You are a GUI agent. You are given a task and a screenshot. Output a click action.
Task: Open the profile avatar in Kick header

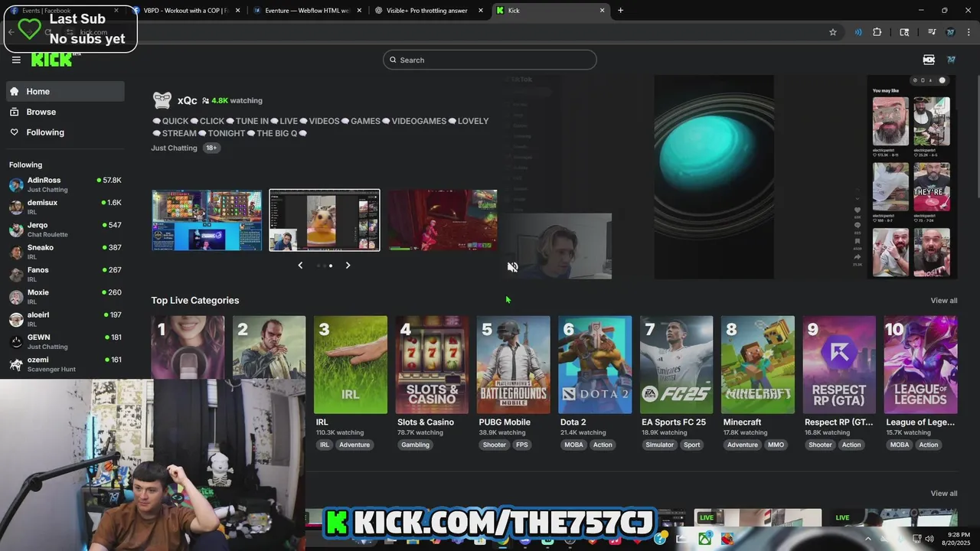point(951,60)
